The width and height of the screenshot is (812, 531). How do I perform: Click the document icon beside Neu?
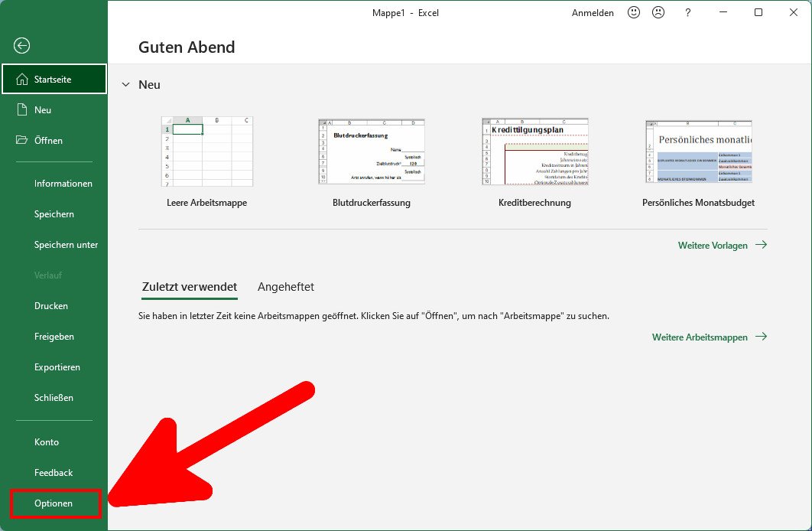pos(24,109)
